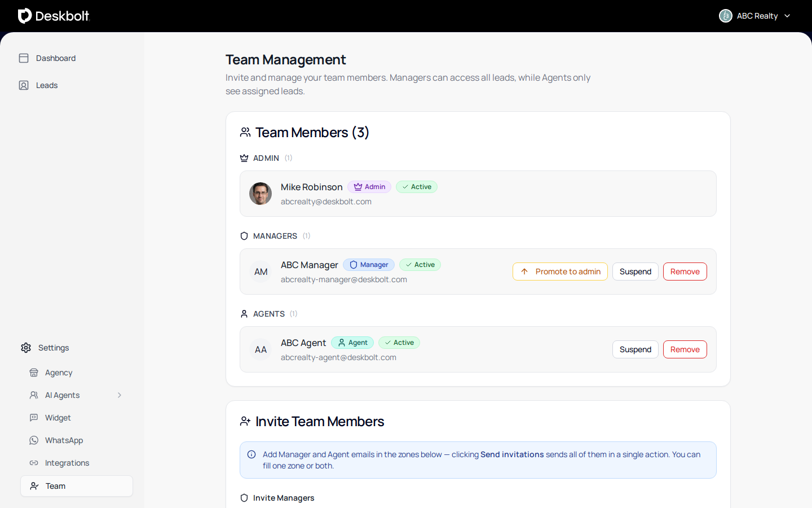Open the Settings section label
812x508 pixels.
[54, 348]
